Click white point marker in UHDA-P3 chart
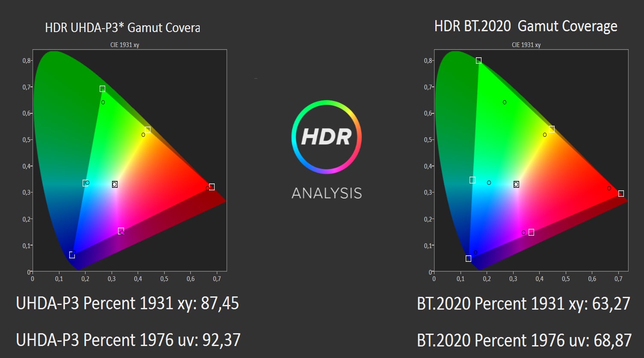Screen dimensions: 644x358 tap(115, 184)
